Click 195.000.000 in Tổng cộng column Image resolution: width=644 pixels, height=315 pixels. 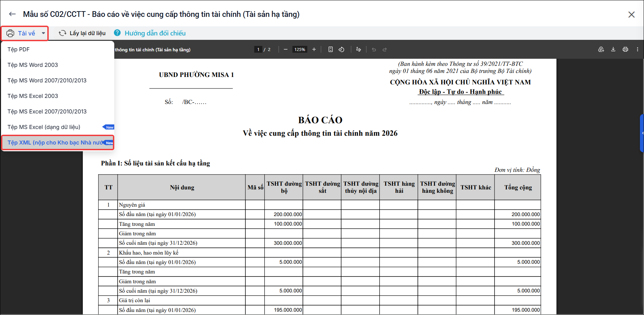(526, 310)
